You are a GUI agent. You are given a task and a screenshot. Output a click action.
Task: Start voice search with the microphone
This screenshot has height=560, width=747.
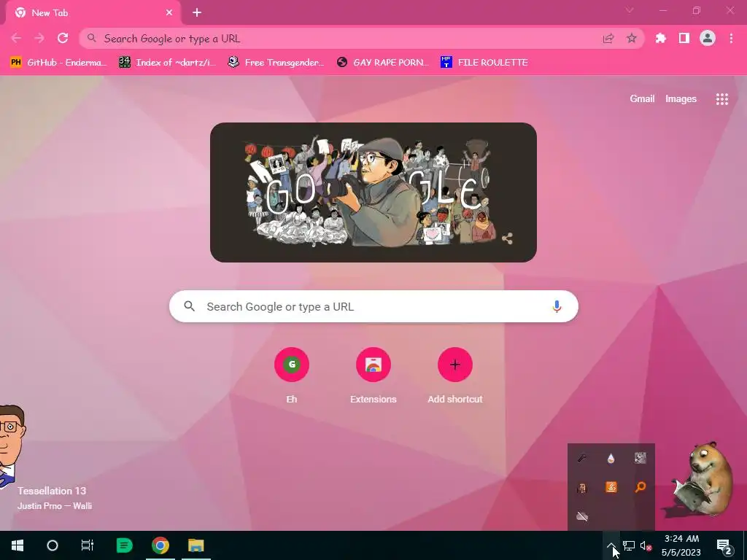(557, 307)
